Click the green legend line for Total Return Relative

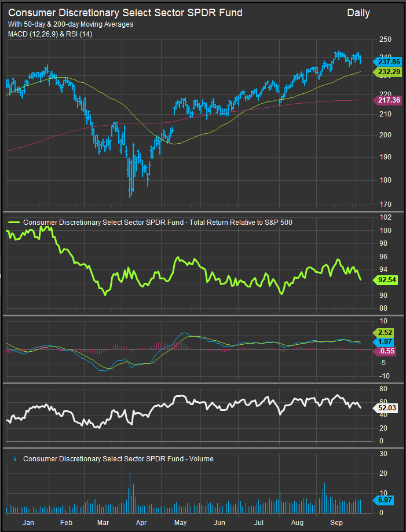point(14,222)
